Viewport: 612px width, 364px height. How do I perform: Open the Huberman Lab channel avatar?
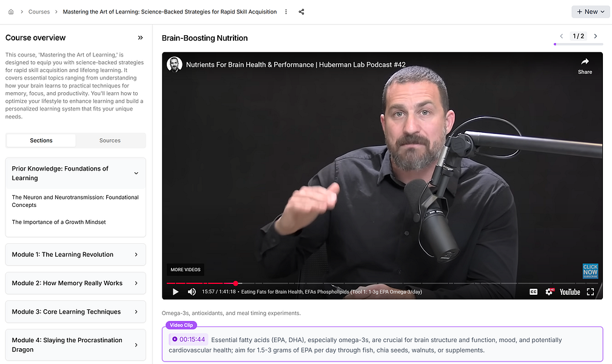click(175, 64)
